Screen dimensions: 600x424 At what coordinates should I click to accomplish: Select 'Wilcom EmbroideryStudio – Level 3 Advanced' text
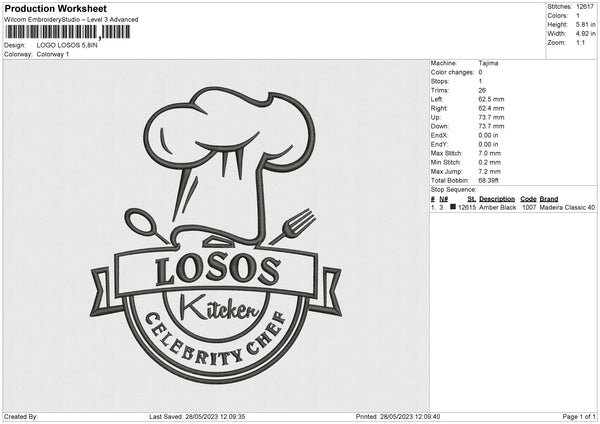tap(71, 20)
